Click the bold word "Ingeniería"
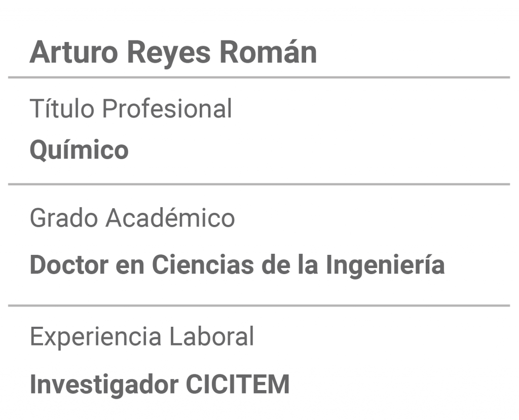The width and height of the screenshot is (519, 420). [385, 266]
